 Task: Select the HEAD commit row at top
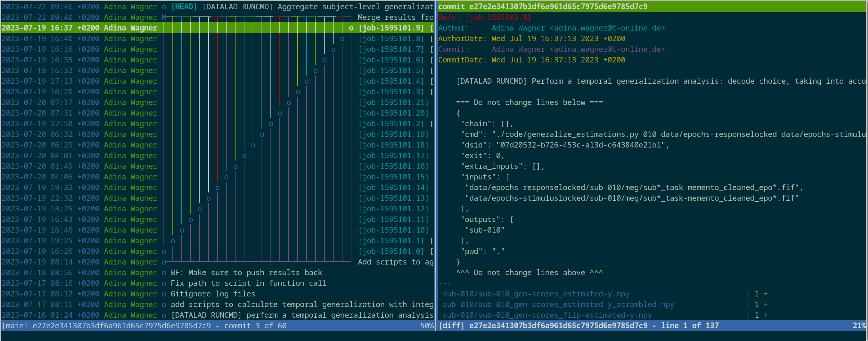217,7
